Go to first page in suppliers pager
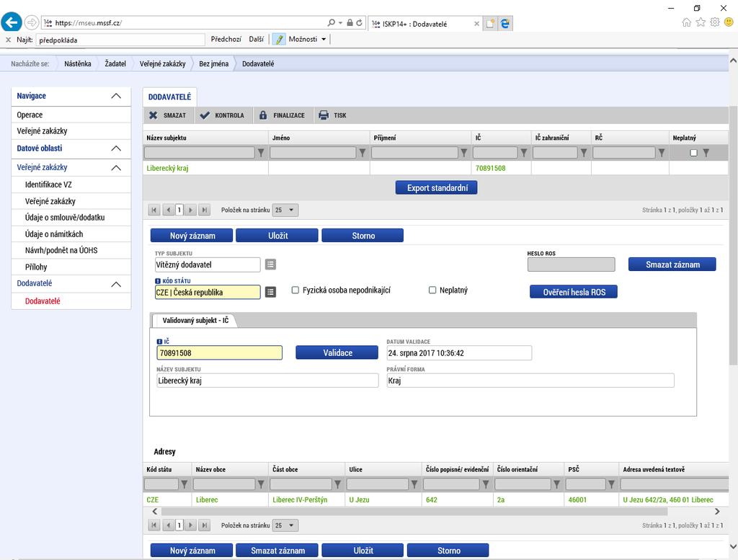The image size is (738, 560). [154, 210]
